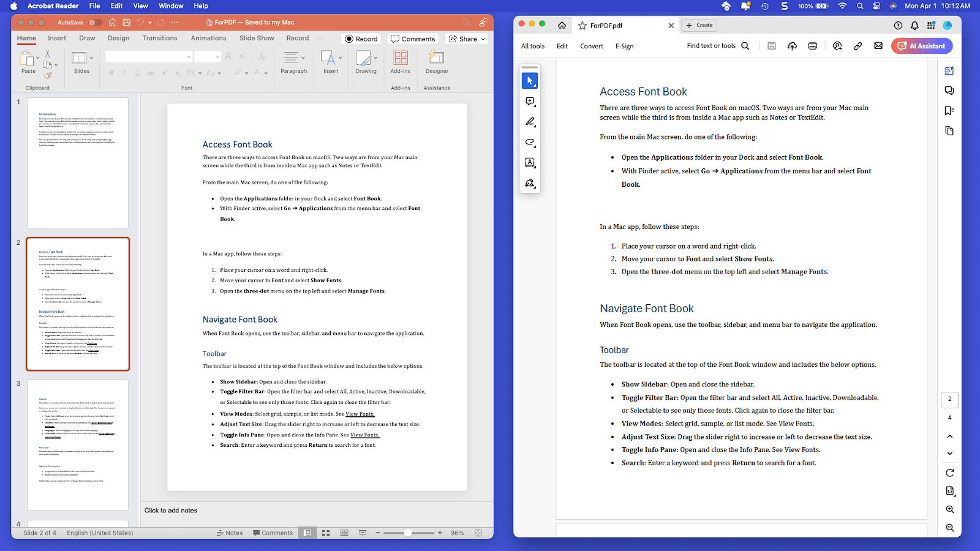
Task: Expand the Paste options arrow
Action: [x=37, y=58]
